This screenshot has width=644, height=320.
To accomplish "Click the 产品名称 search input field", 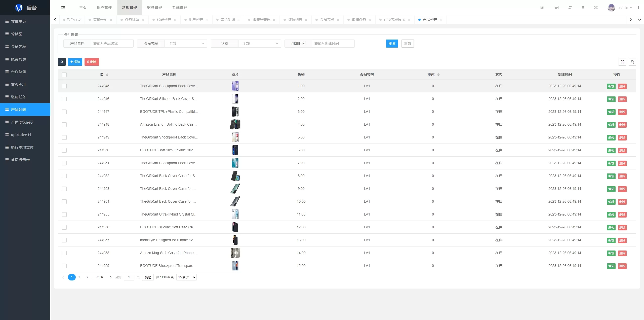I will coord(112,44).
